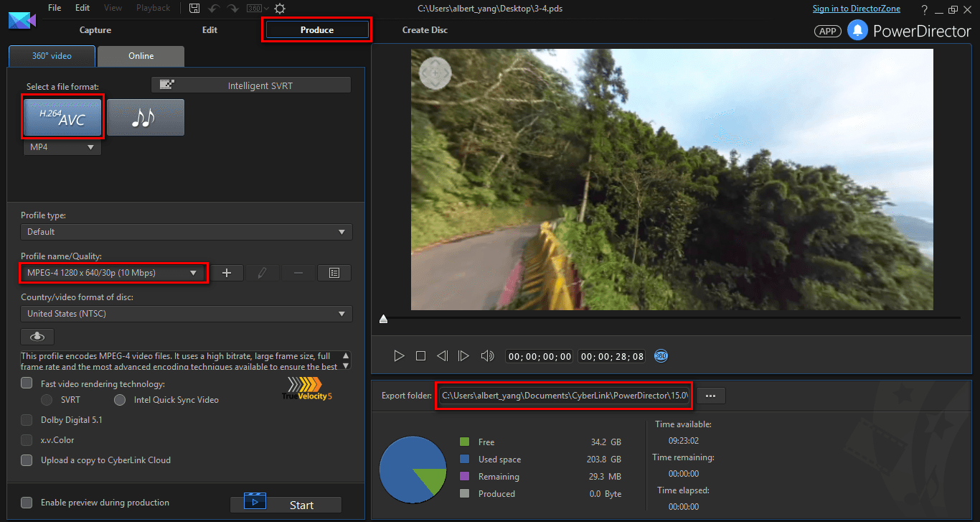Open the 360 projection mode menu in toolbar
Image resolution: width=980 pixels, height=522 pixels.
(258, 9)
